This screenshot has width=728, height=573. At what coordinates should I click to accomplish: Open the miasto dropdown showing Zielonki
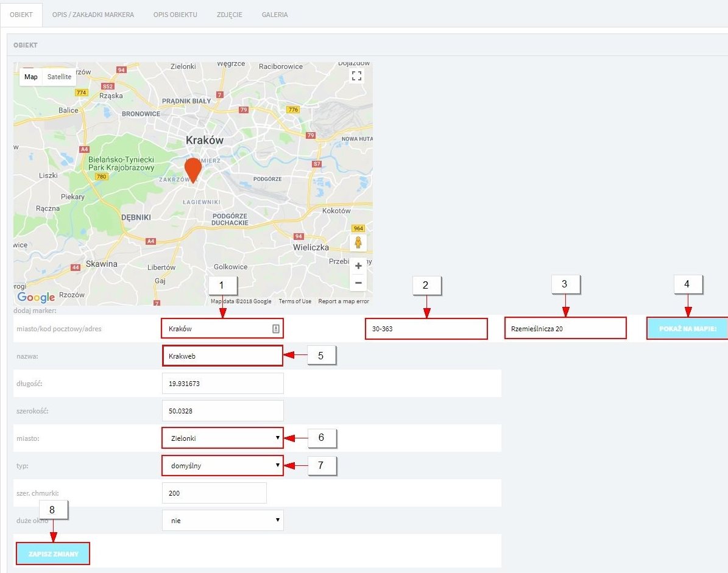point(222,438)
